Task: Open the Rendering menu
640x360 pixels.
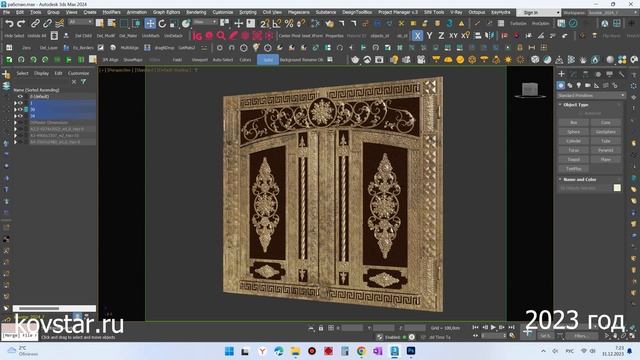Action: [x=196, y=12]
